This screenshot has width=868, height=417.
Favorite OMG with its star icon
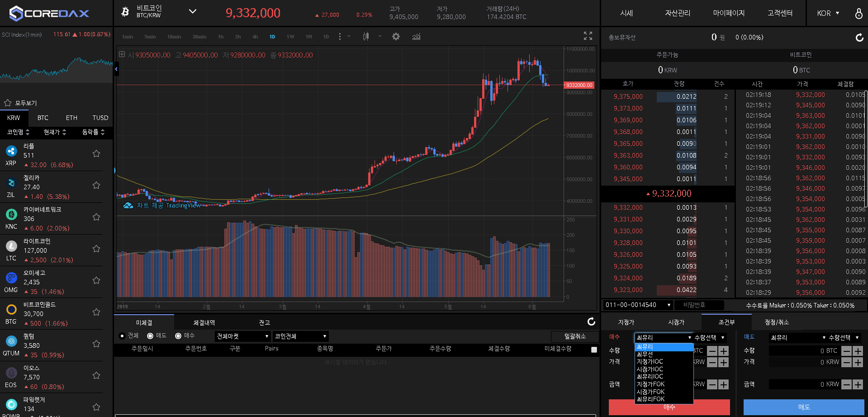pyautogui.click(x=96, y=280)
